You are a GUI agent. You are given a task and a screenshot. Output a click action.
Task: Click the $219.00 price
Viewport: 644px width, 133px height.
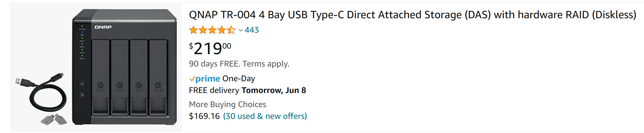[x=210, y=48]
